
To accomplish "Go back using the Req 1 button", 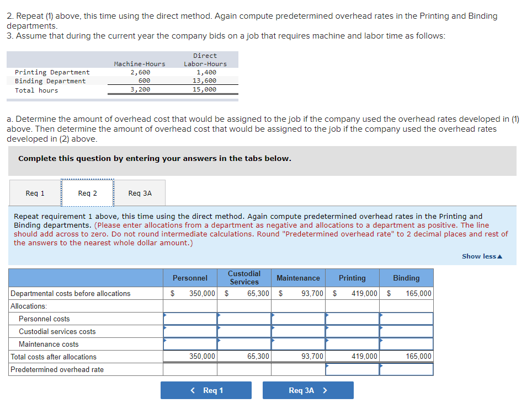I will pyautogui.click(x=206, y=390).
